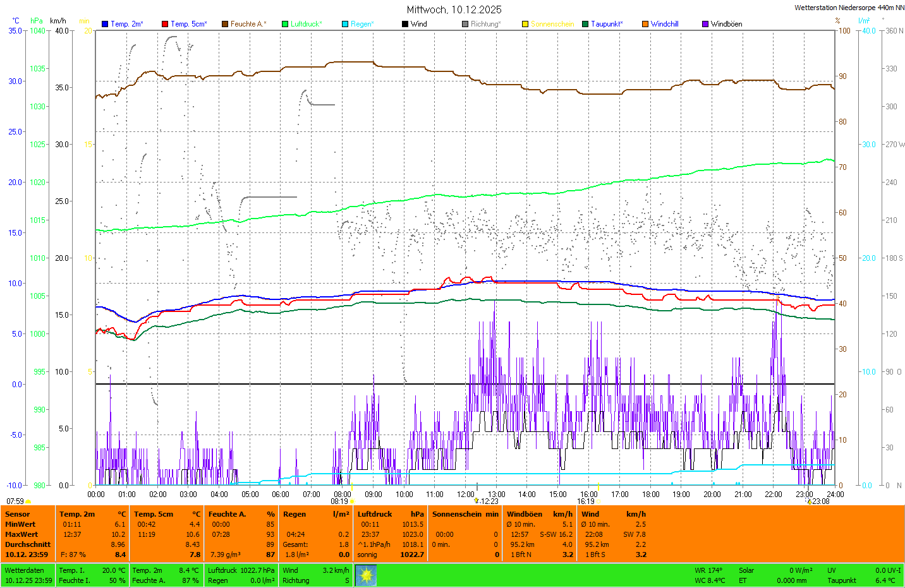Click the sunny weather icon
905x588 pixels.
pyautogui.click(x=366, y=575)
